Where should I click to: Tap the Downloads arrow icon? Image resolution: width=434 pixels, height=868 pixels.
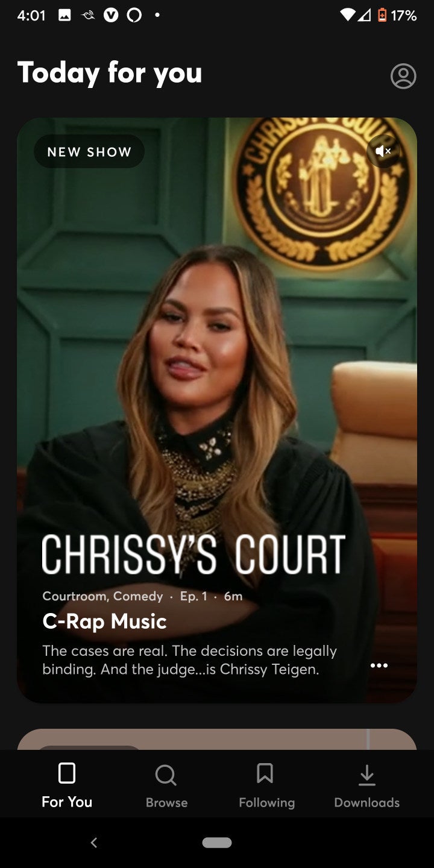[367, 775]
